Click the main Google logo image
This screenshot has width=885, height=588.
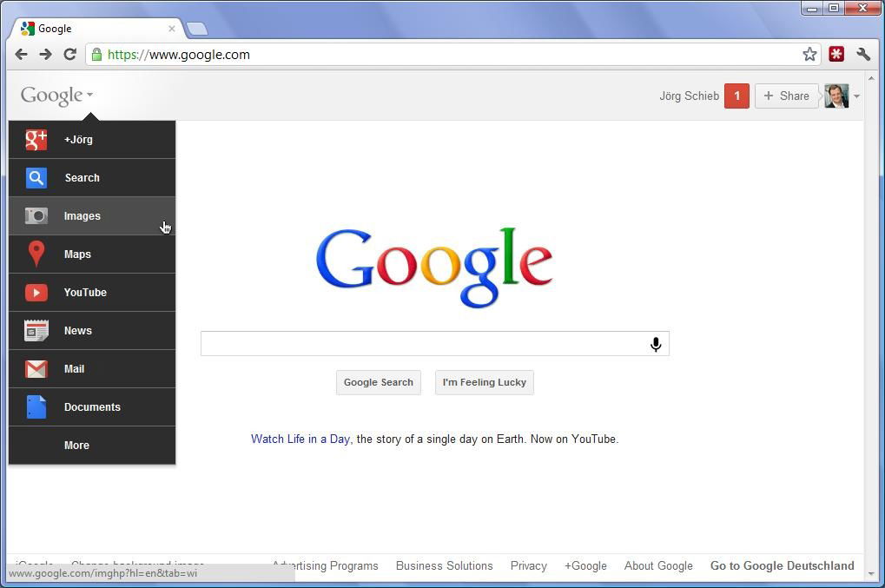point(434,268)
